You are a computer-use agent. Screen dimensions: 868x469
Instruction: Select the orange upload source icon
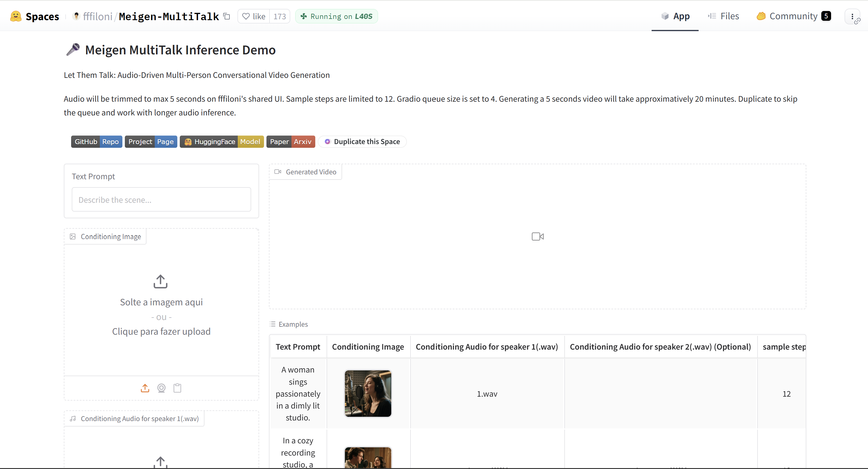[x=145, y=388]
